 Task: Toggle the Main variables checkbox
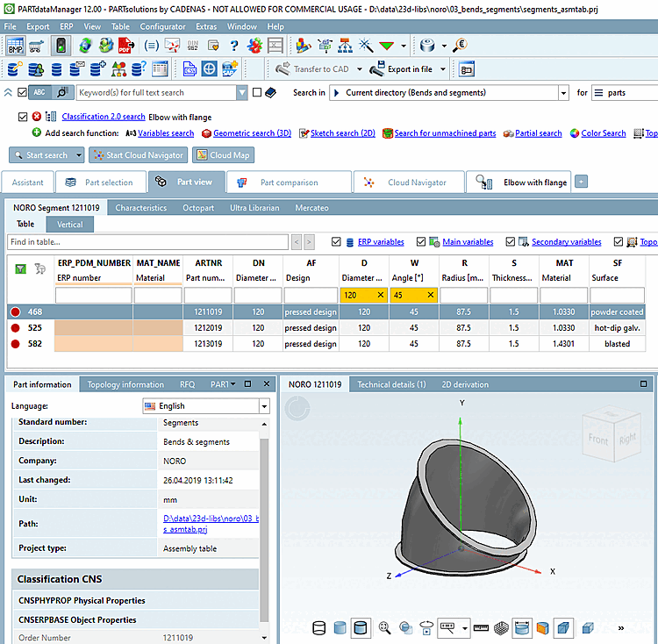[x=422, y=241]
